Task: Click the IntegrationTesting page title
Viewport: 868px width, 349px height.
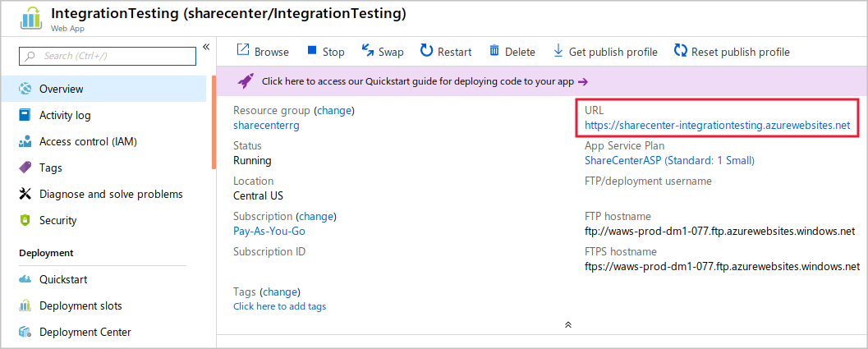Action: 228,15
